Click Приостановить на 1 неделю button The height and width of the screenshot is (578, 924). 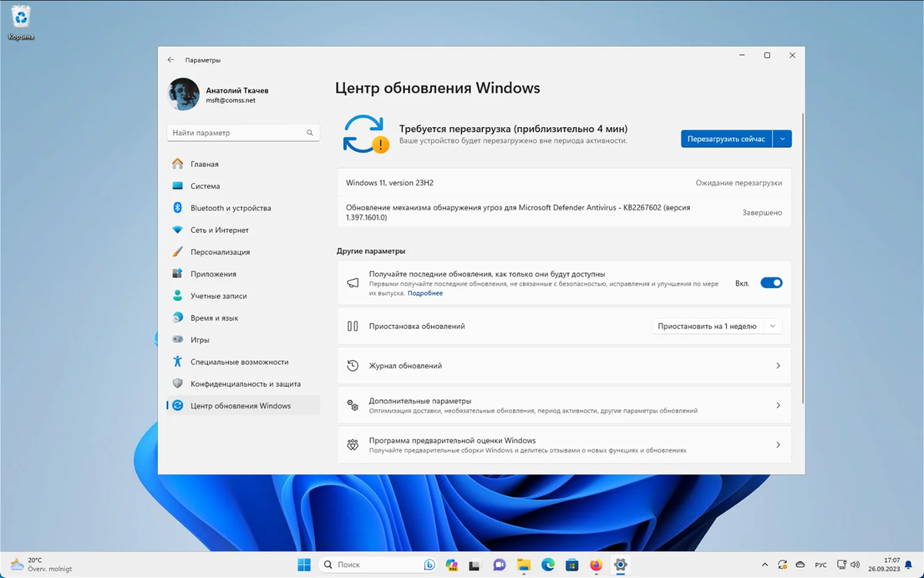tap(708, 326)
